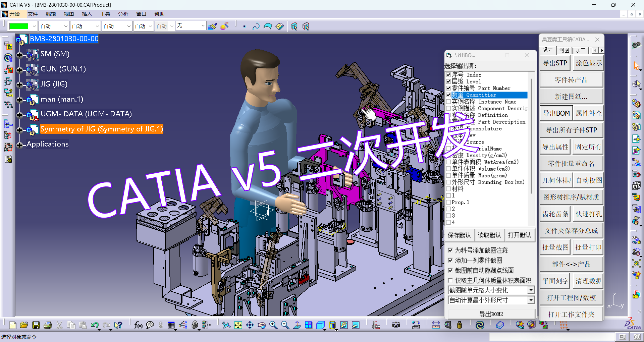Click the Zoom In magnifier
Screen dimensions: 644x342
(x=273, y=325)
